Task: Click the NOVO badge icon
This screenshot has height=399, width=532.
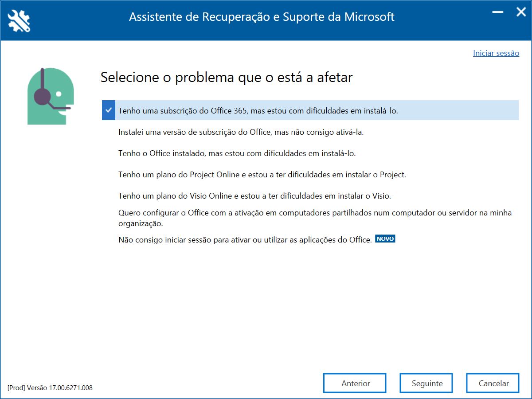Action: (385, 239)
